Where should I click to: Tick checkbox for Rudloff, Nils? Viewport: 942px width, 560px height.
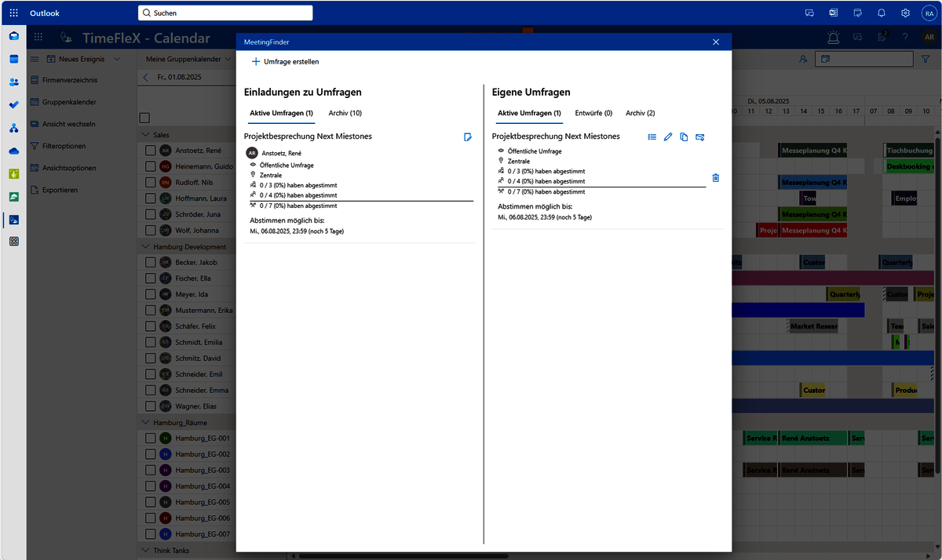151,182
